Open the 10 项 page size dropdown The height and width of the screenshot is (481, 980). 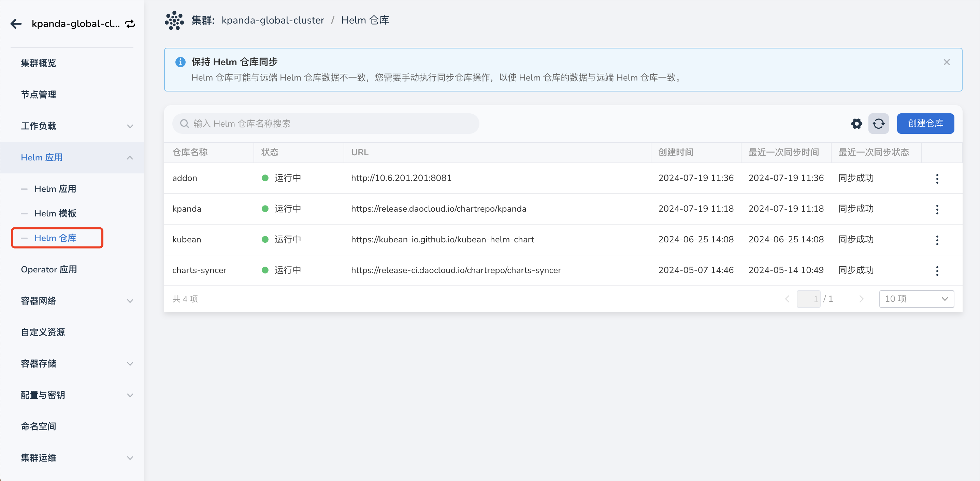[x=917, y=299]
